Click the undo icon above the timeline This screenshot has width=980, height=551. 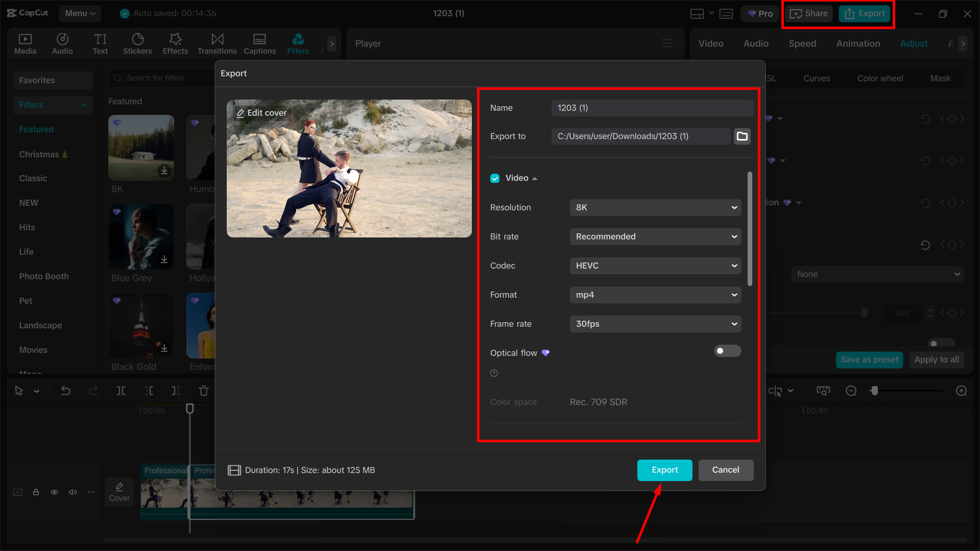pyautogui.click(x=66, y=391)
